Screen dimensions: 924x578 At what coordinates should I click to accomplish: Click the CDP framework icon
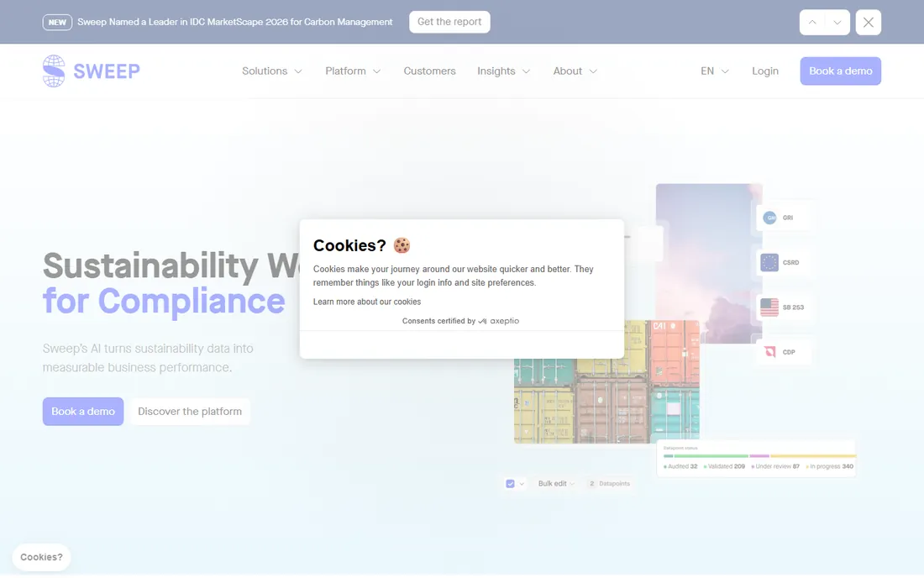(x=769, y=352)
